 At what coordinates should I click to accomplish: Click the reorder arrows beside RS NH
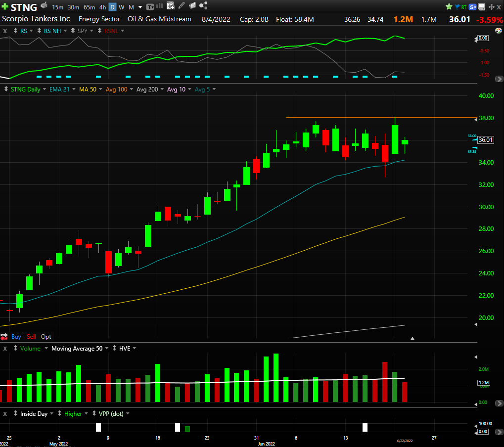(x=39, y=31)
